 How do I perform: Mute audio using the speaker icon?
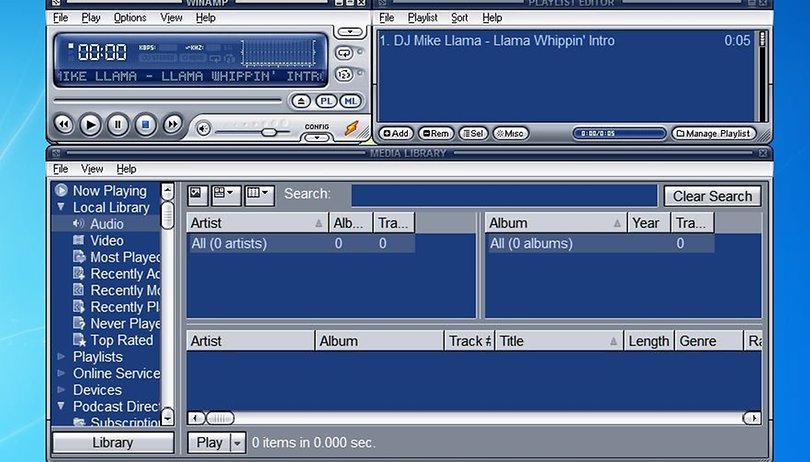(x=204, y=129)
